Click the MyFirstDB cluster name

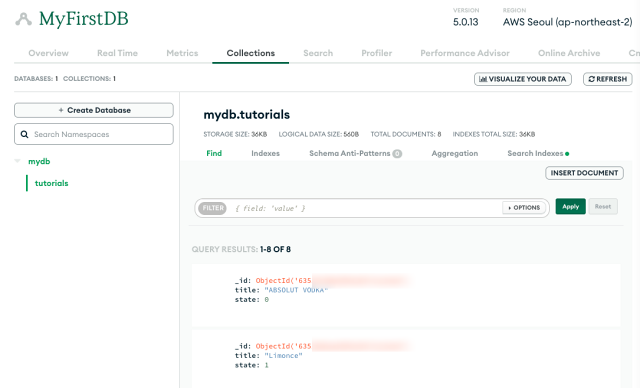84,19
